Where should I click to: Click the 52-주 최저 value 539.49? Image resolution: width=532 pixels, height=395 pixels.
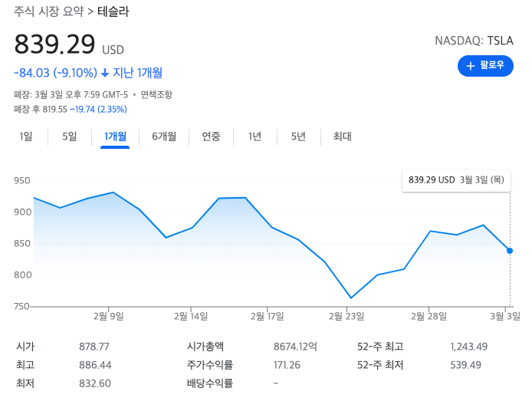[x=465, y=365]
